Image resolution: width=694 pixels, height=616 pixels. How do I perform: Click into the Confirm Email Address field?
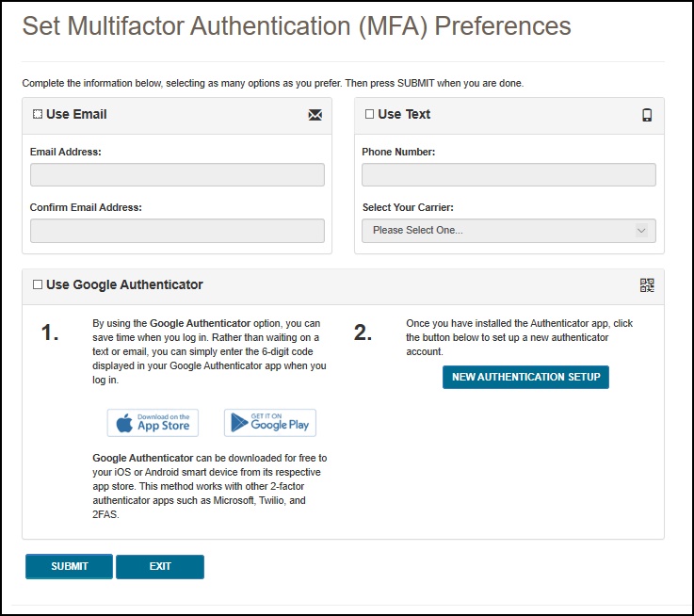177,231
